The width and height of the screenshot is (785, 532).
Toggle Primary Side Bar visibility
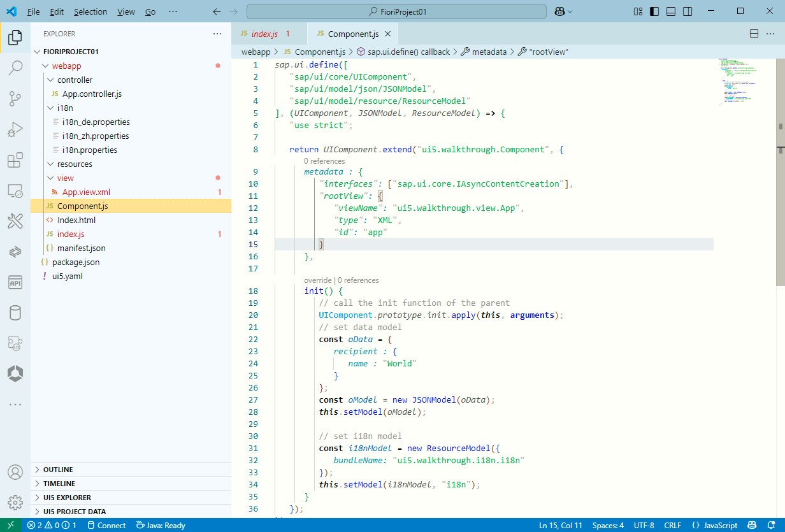pyautogui.click(x=654, y=11)
